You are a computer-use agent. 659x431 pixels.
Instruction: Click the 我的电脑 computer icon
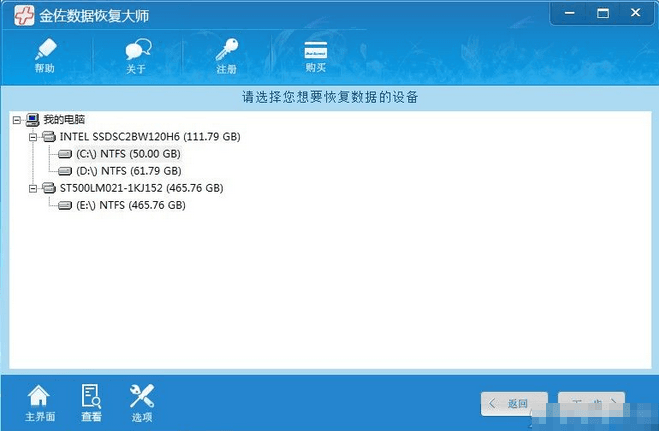[x=32, y=120]
